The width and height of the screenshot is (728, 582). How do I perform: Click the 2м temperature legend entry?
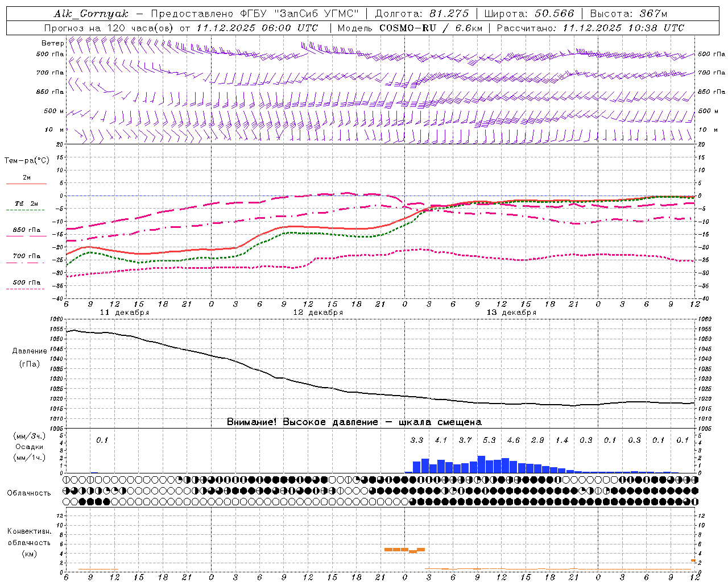[x=27, y=177]
